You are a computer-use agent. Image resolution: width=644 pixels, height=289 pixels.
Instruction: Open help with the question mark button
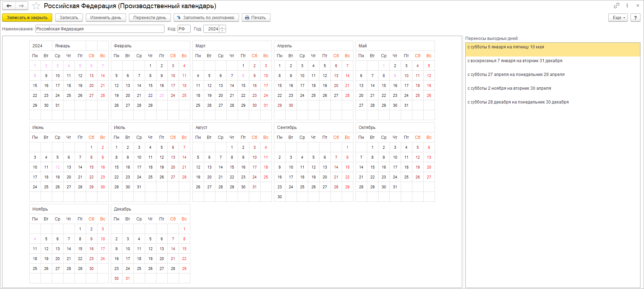tap(636, 18)
